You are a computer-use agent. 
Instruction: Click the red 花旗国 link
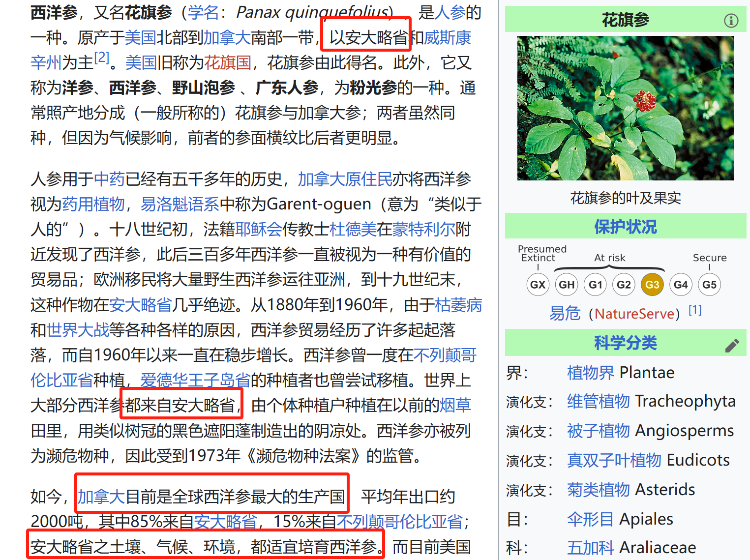coord(227,63)
